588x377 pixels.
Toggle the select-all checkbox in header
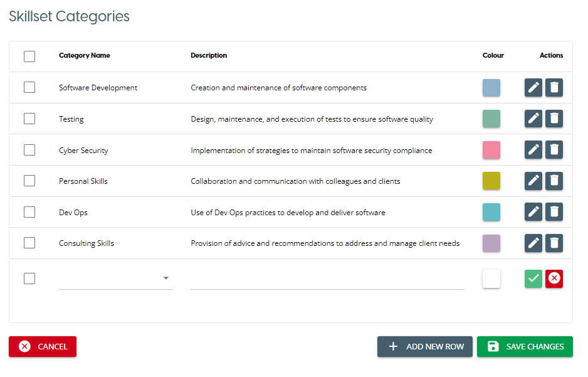pos(29,56)
